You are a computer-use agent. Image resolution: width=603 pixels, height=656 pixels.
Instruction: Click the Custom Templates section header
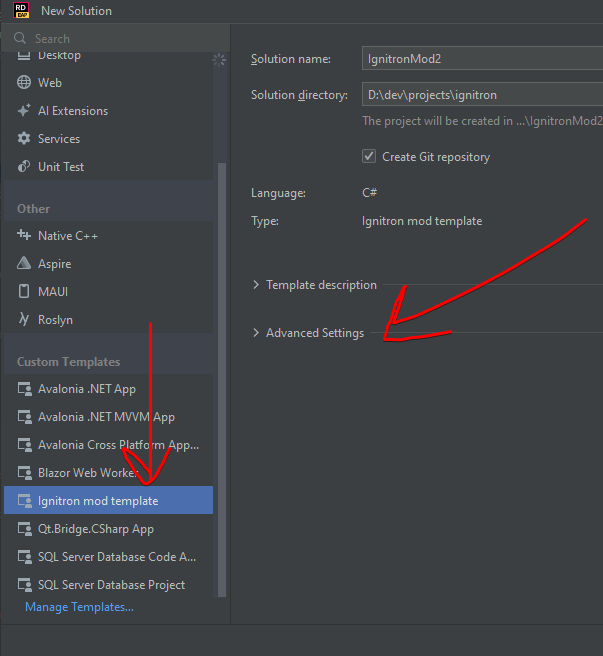pos(69,361)
